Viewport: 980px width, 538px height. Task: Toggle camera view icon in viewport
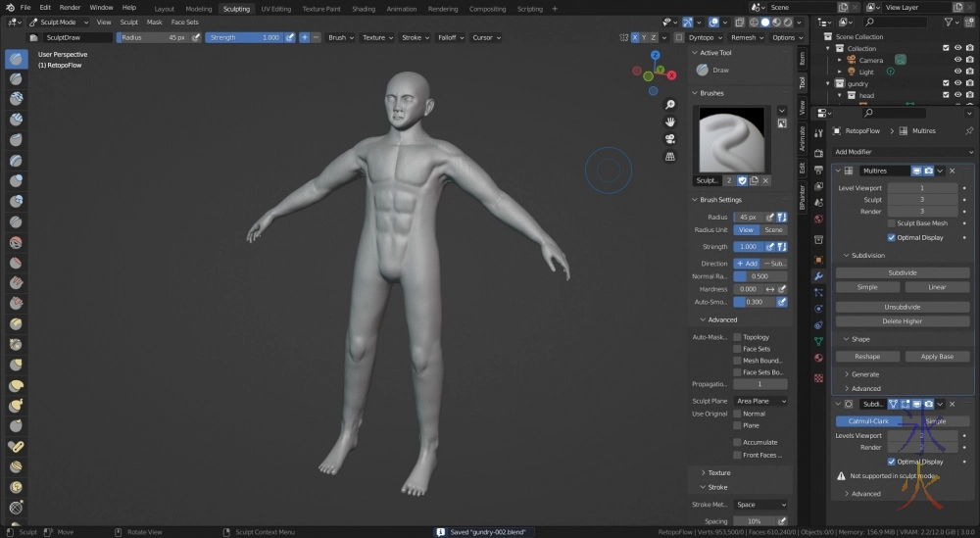(670, 138)
